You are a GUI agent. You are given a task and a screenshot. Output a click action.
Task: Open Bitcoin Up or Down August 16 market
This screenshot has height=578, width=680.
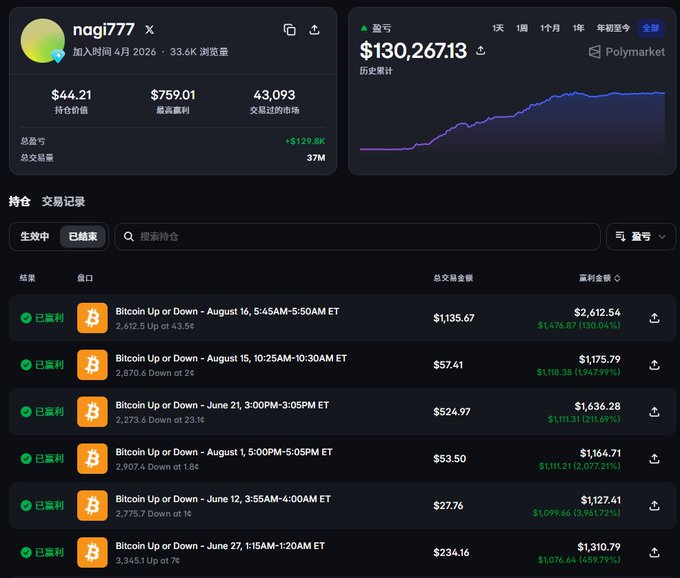click(x=227, y=311)
